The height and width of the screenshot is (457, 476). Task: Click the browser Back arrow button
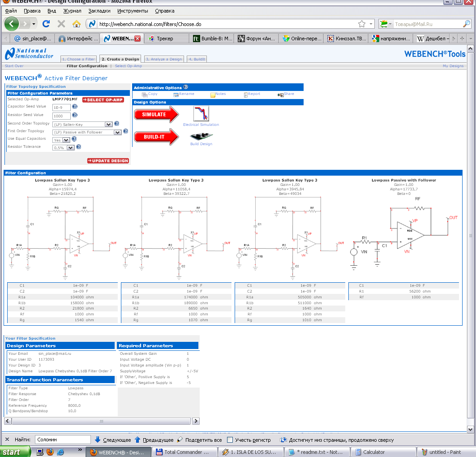coord(12,24)
